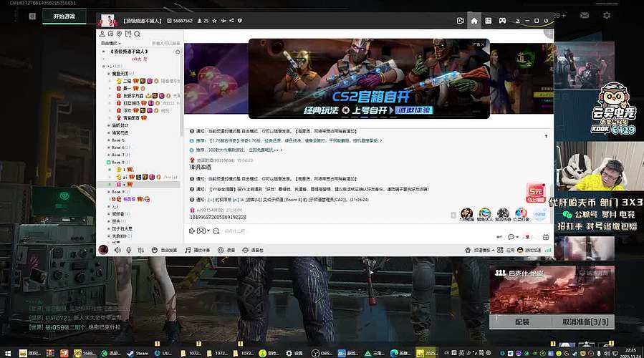Click the red record dot icon

coord(528,237)
